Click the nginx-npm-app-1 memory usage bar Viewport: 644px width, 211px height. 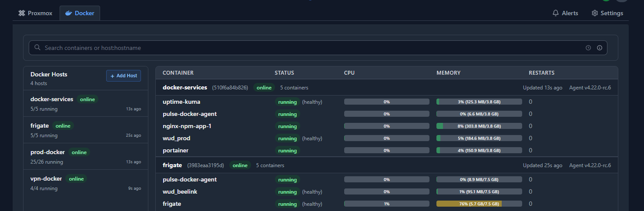tap(479, 126)
